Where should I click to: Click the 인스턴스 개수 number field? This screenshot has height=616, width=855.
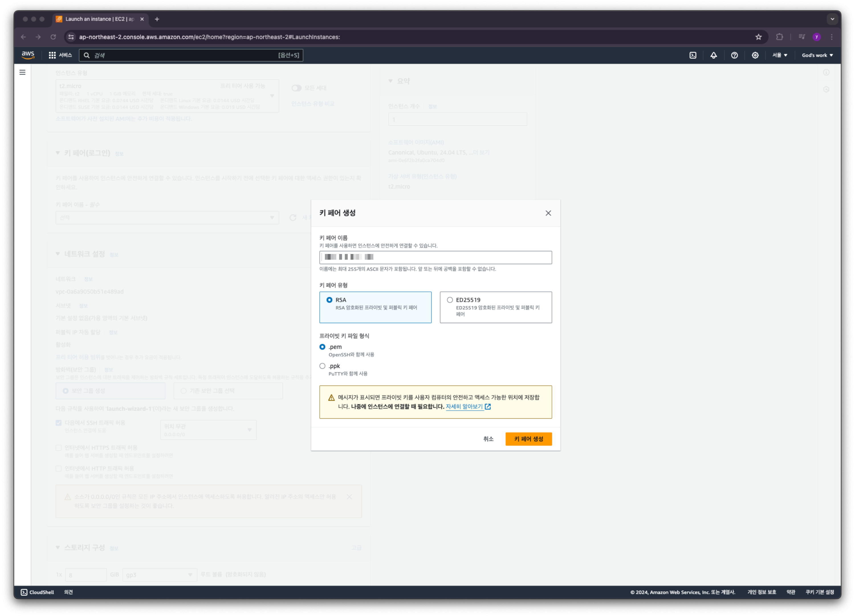457,119
